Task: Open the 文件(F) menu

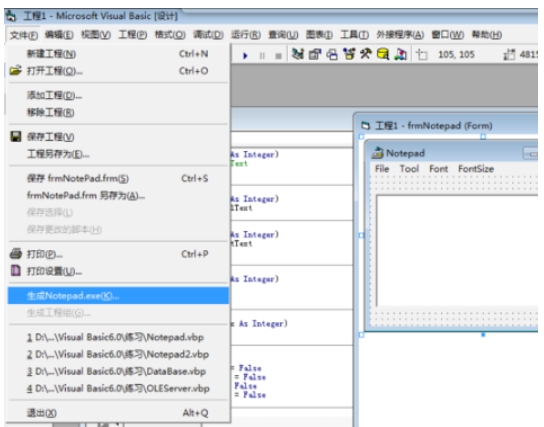Action: click(x=24, y=35)
